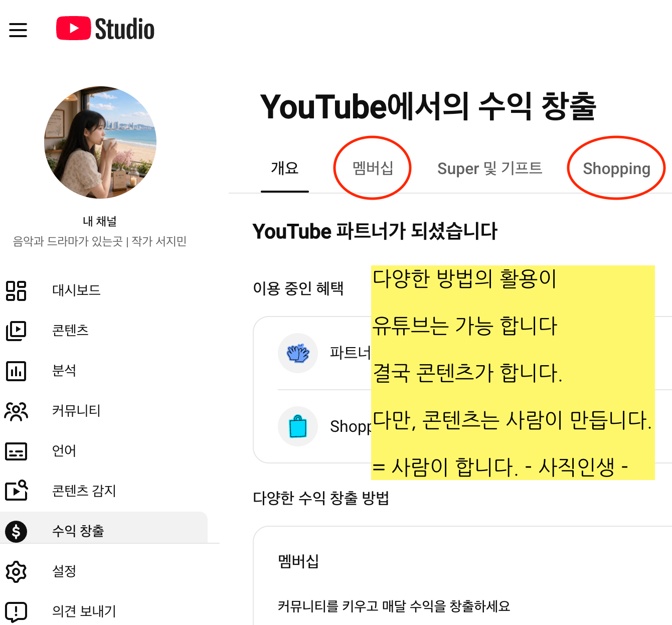This screenshot has height=625, width=672.
Task: Open the 멤버십 tab
Action: tap(373, 168)
